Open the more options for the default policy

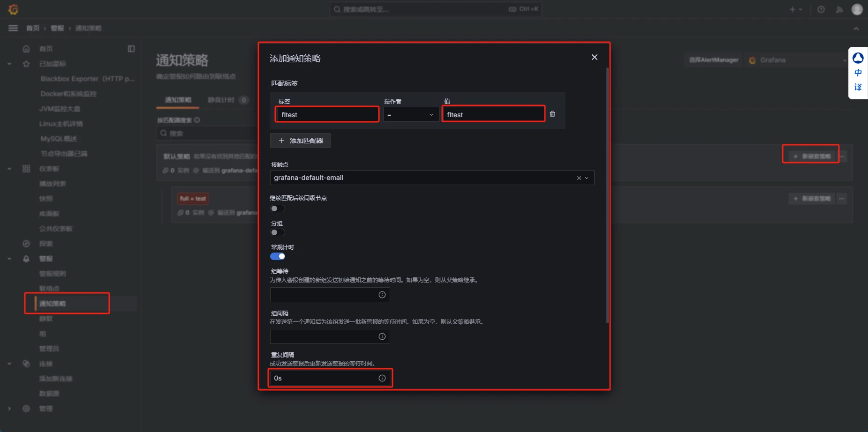pyautogui.click(x=842, y=156)
